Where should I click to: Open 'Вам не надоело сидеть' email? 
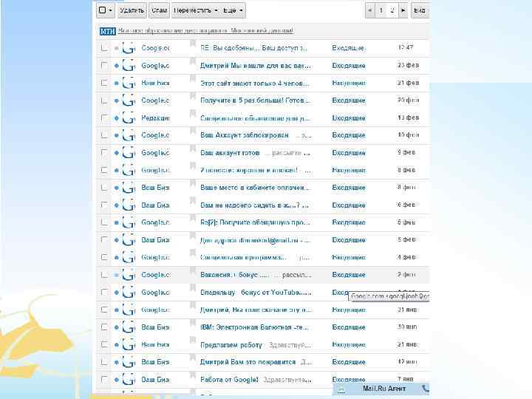coord(254,205)
